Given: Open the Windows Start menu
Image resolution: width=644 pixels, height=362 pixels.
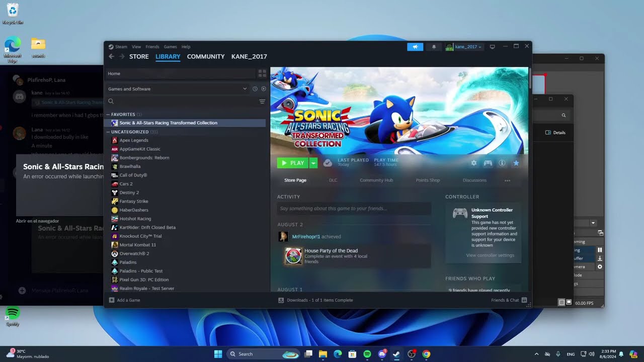Looking at the screenshot, I should pos(218,354).
